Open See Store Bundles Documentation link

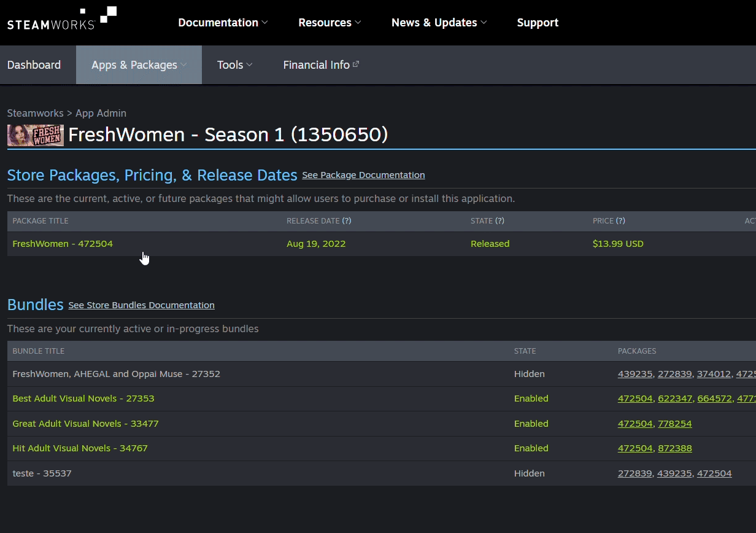pos(141,305)
